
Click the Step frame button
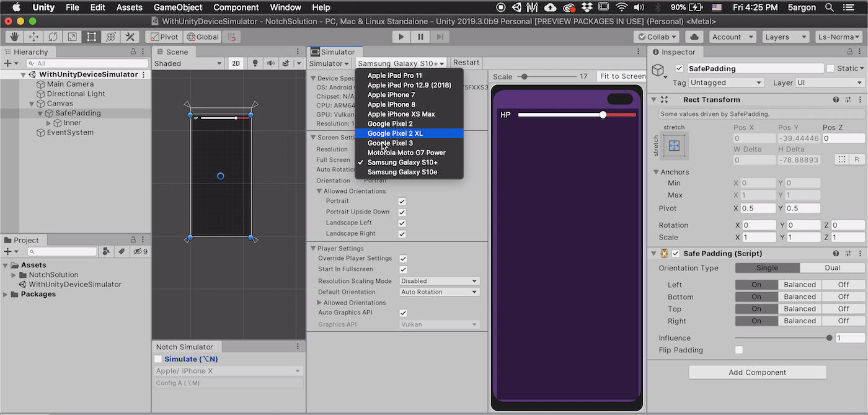440,37
